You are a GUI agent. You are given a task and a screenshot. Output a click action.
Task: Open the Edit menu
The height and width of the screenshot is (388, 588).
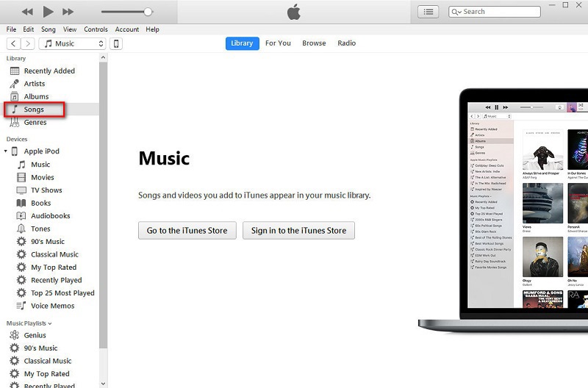point(29,29)
